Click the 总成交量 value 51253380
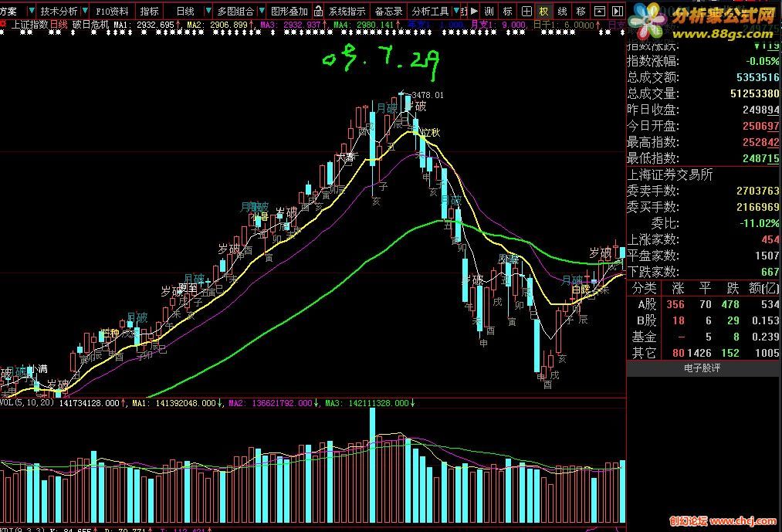782x532 pixels. click(x=754, y=93)
